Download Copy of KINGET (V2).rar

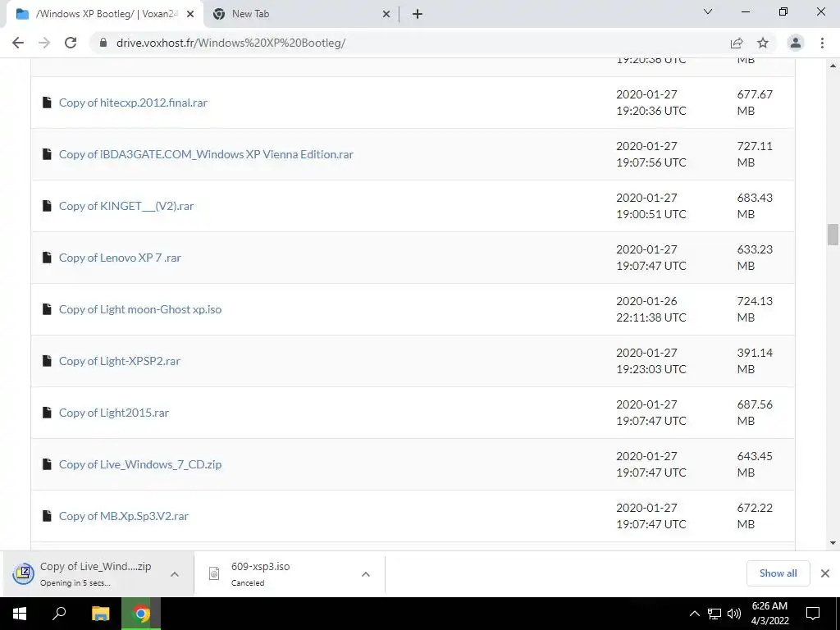click(126, 206)
